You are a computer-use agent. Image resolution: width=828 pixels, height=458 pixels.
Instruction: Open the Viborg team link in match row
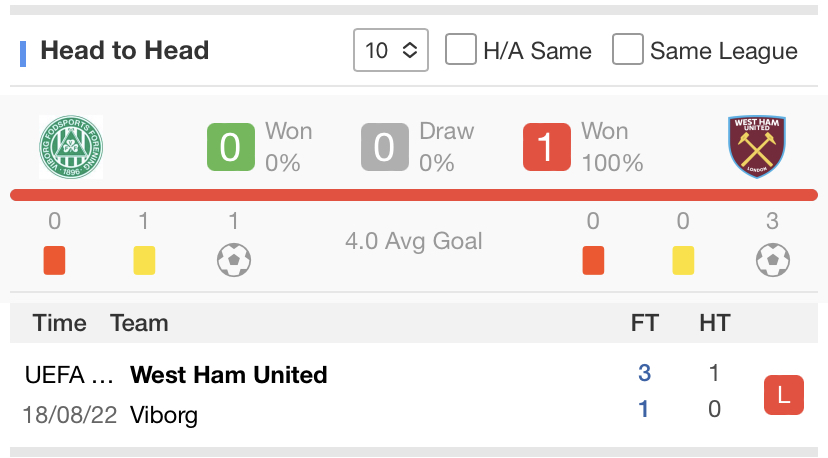coord(164,415)
